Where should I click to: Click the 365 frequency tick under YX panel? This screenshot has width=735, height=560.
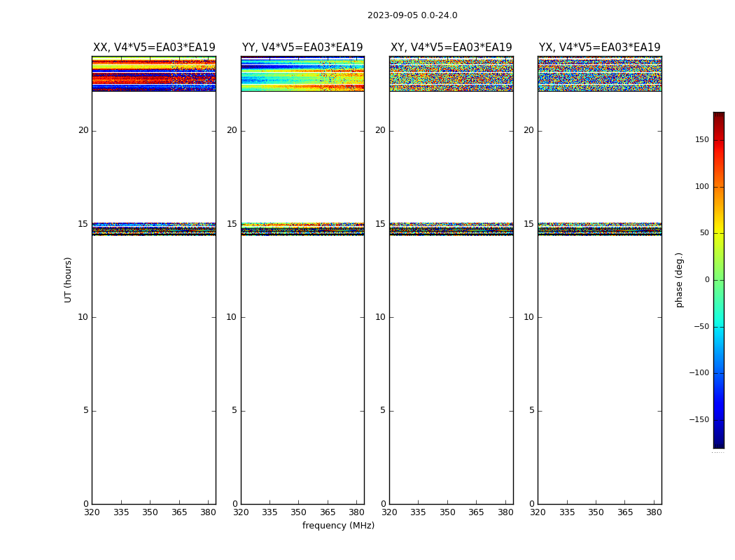click(625, 512)
